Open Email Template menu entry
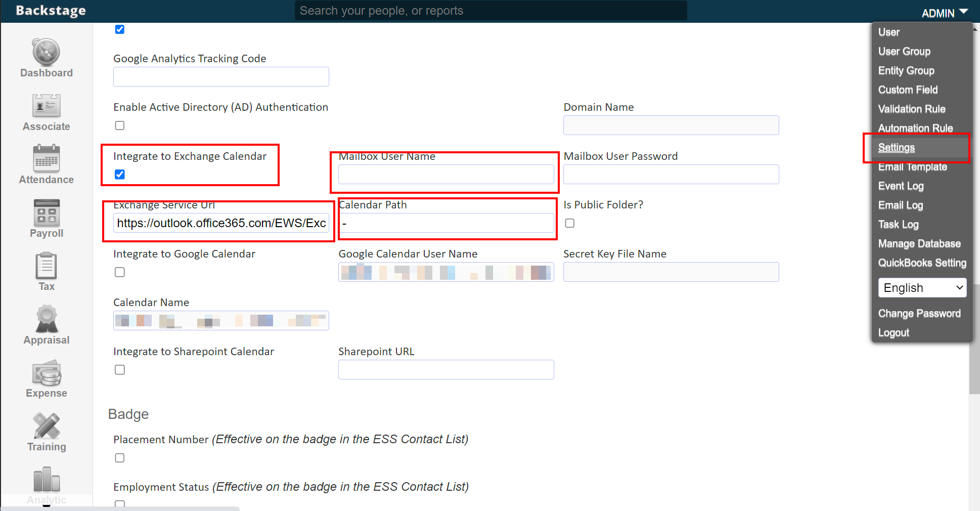 [x=913, y=167]
